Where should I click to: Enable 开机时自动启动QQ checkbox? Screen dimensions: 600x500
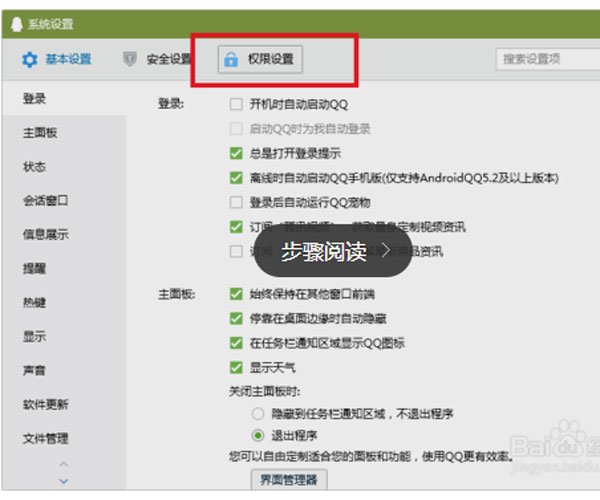(x=236, y=104)
